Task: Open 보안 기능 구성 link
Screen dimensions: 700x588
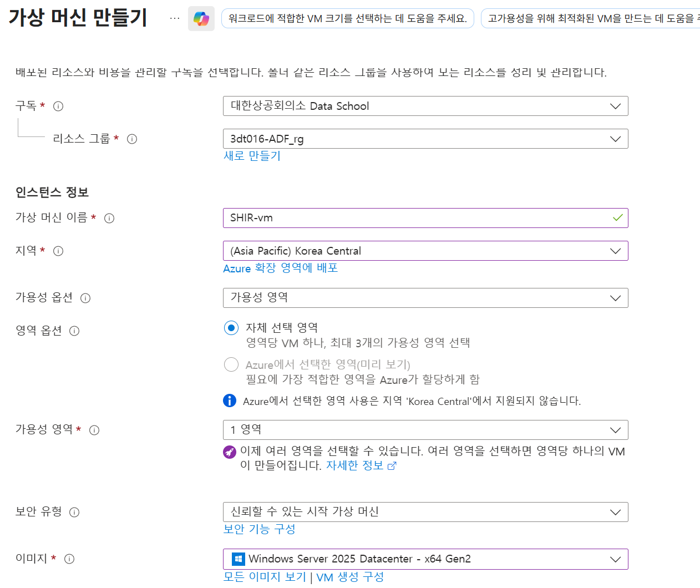Action: point(259,529)
